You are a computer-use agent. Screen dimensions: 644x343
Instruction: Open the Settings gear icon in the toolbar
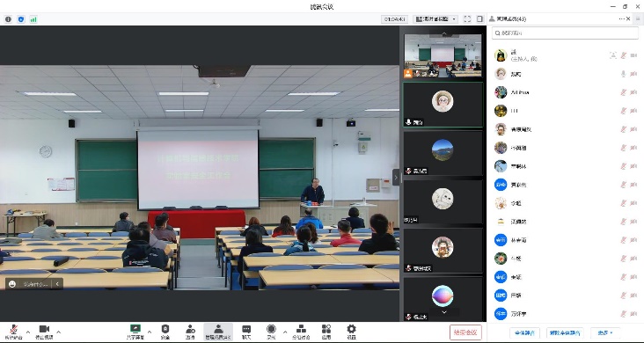click(351, 331)
